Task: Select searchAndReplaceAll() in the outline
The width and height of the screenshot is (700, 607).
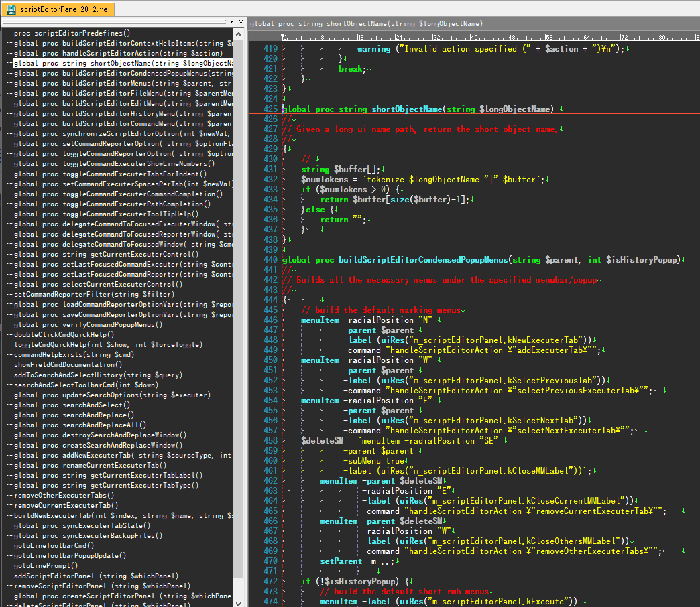Action: coord(80,425)
